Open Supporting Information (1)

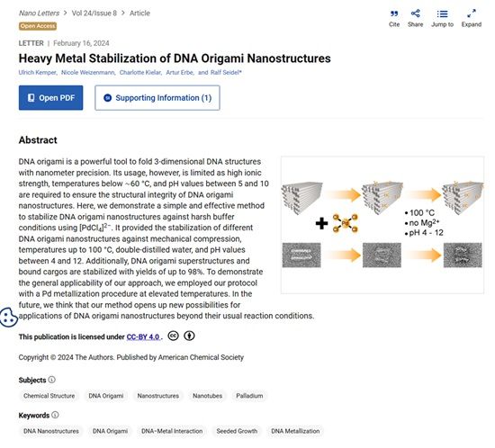157,98
